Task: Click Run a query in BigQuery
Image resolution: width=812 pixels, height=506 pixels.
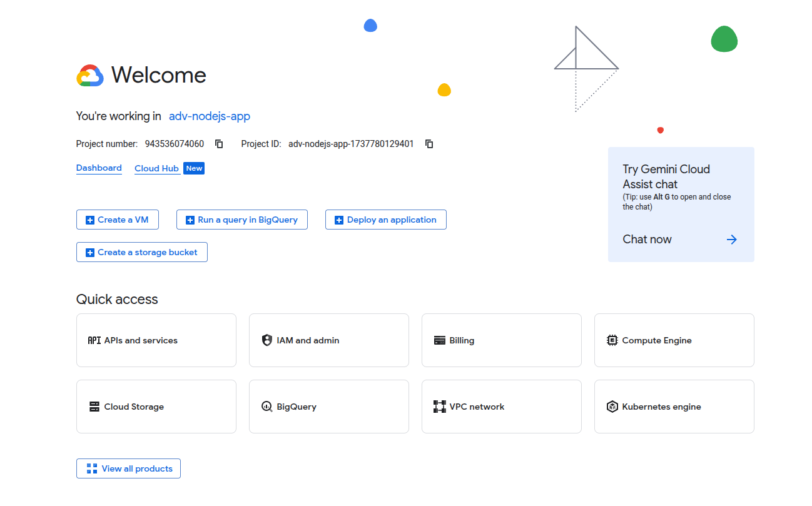Action: [x=241, y=220]
